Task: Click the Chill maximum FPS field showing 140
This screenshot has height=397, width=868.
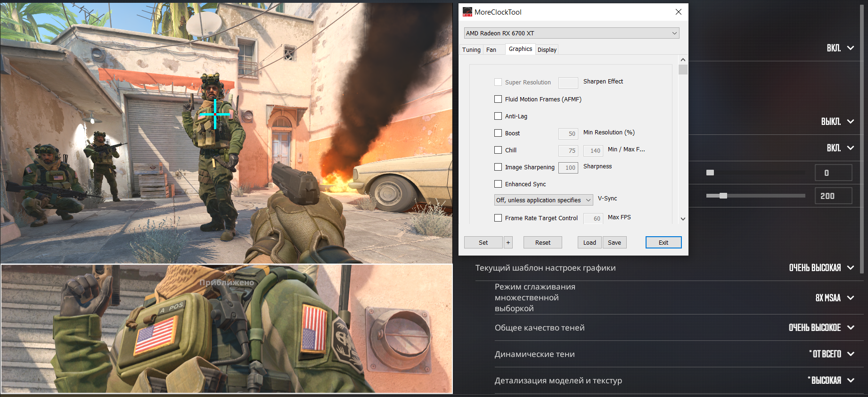Action: click(593, 150)
